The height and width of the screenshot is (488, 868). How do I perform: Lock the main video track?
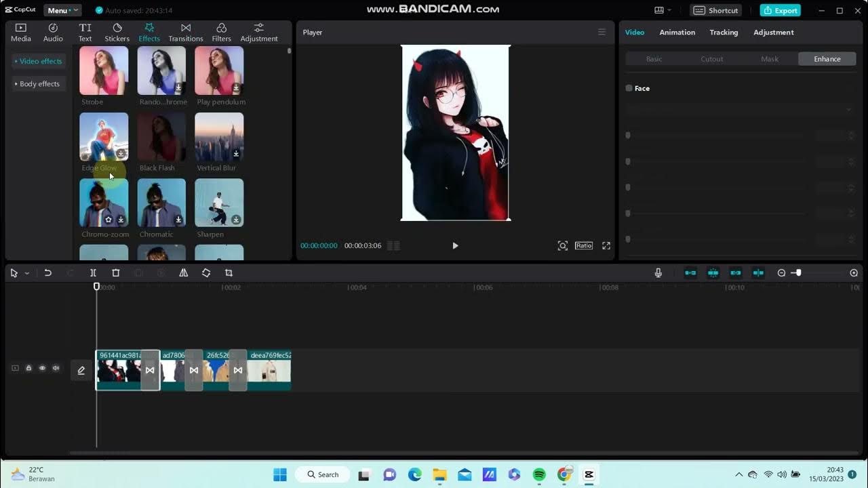28,368
